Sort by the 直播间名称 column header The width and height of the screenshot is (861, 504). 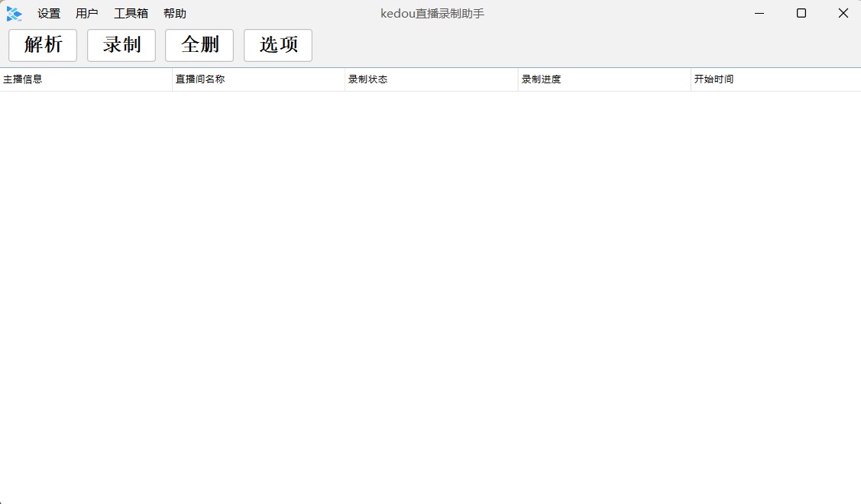coord(259,79)
